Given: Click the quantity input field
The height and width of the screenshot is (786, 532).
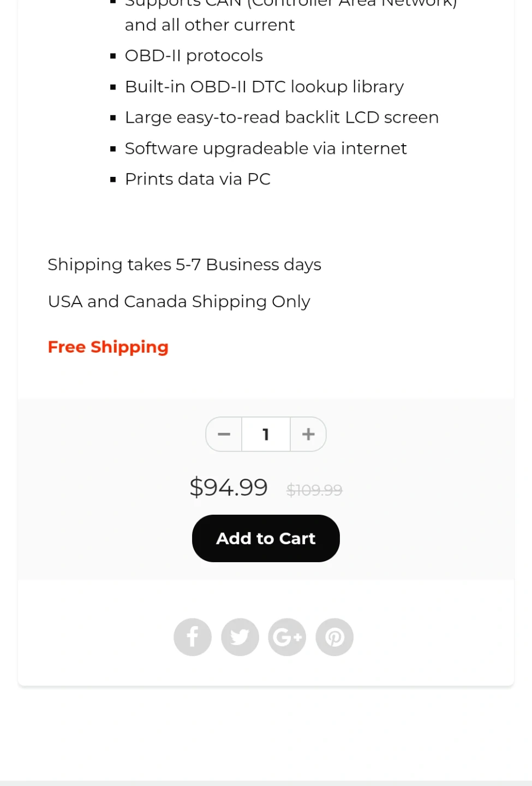Looking at the screenshot, I should tap(266, 434).
